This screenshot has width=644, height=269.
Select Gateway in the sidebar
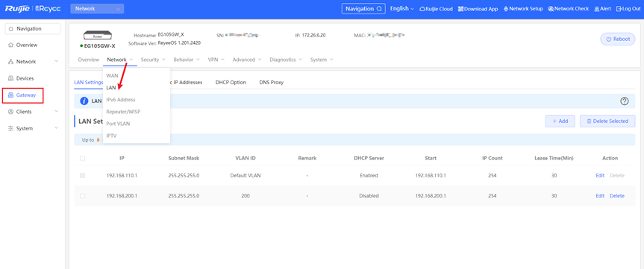(23, 95)
